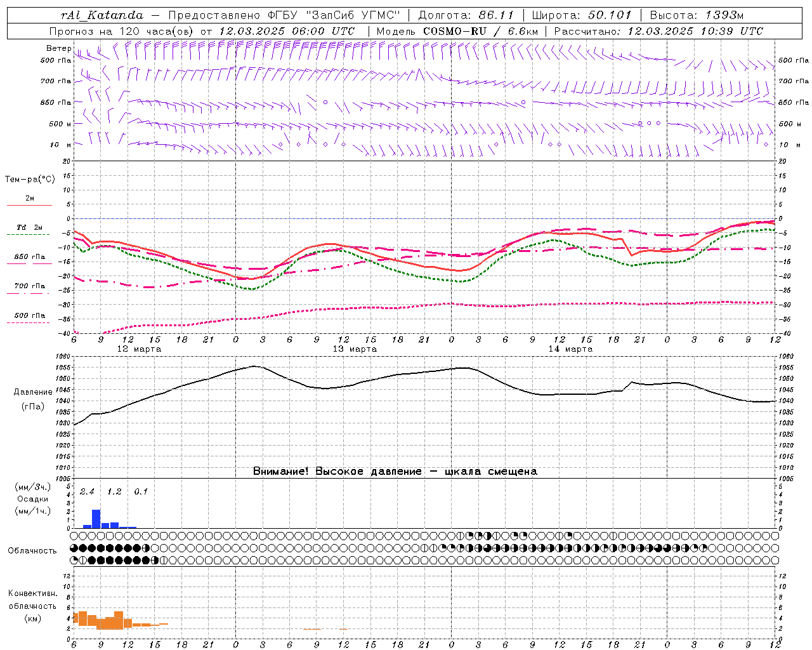
Task: Click the calculation time Рассчитано: 12.03.2025 10:39 UTC
Action: pos(658,31)
